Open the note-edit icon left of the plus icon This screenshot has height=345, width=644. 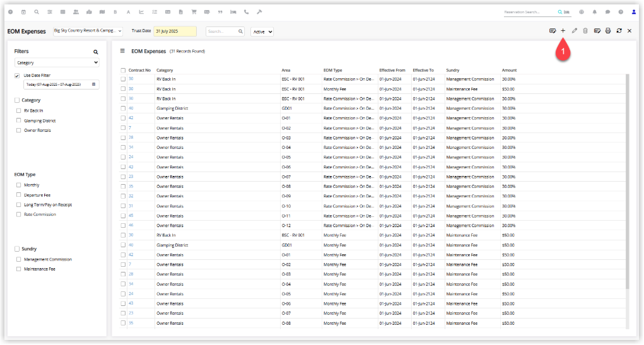[553, 31]
